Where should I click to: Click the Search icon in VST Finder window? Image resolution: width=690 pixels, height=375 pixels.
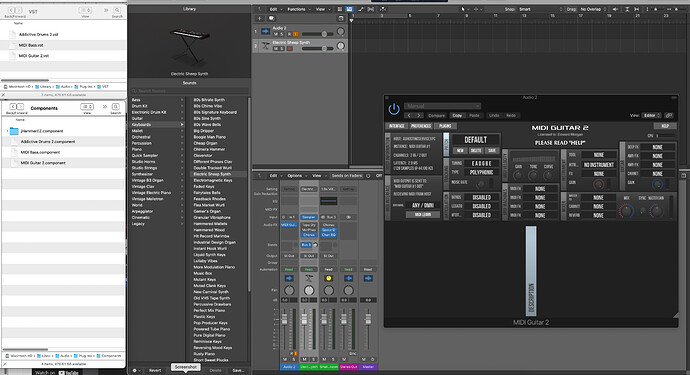[117, 10]
